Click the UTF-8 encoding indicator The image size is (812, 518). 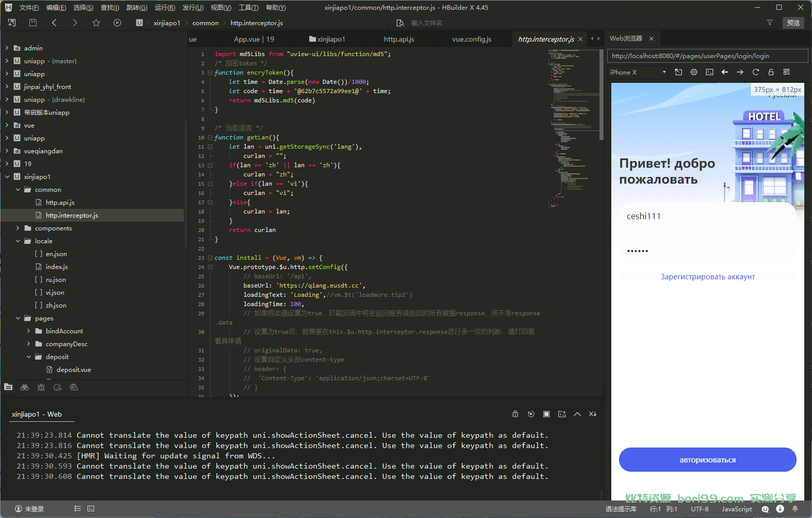[x=699, y=509]
